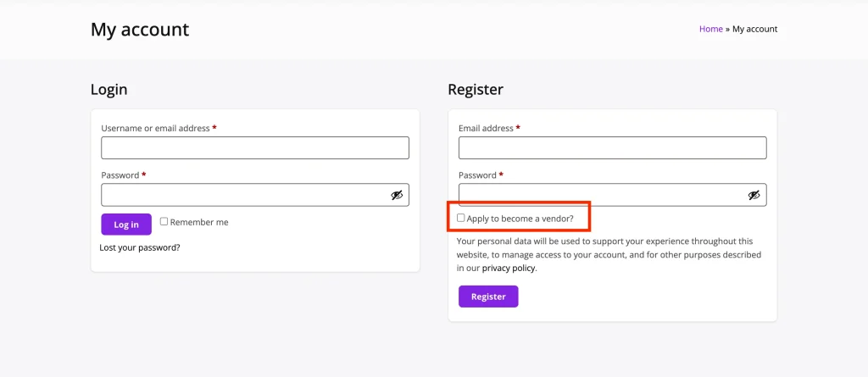Open the Lost your password? link
The width and height of the screenshot is (868, 377).
click(x=140, y=247)
